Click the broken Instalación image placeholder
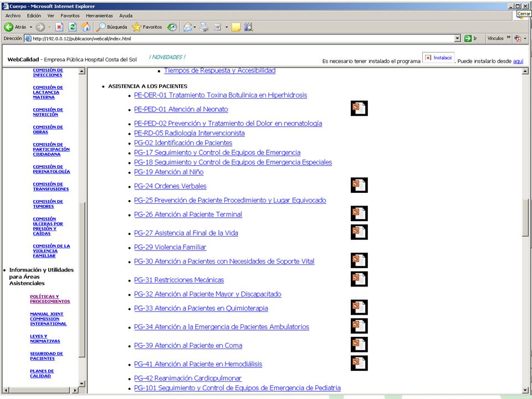 [438, 58]
